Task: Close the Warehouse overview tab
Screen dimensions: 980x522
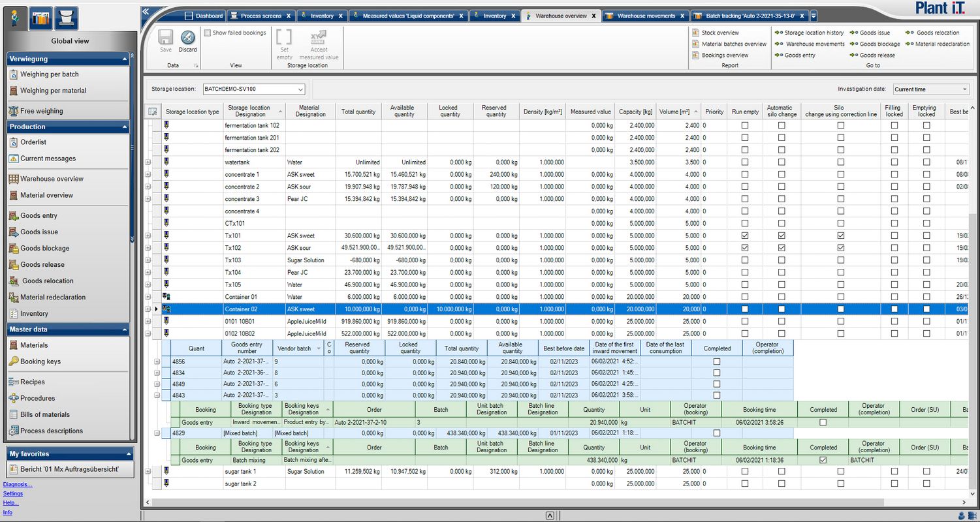Action: 593,16
